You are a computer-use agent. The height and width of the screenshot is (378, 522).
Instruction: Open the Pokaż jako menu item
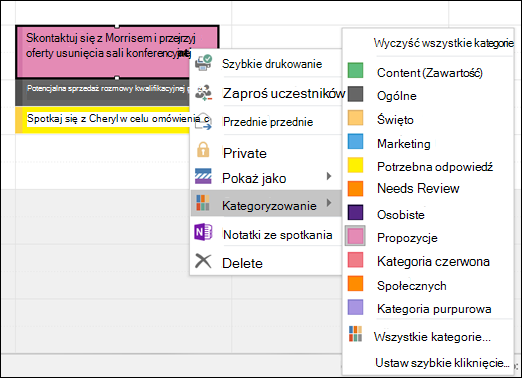tap(266, 178)
